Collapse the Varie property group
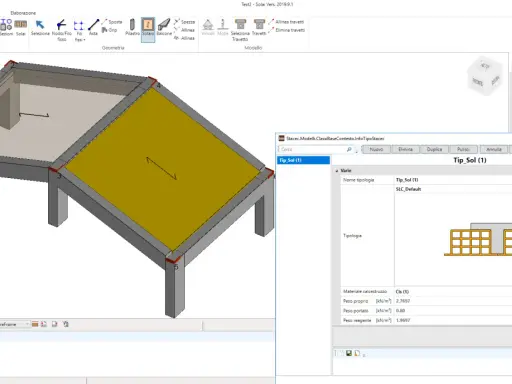Viewport: 512px width, 384px height. (x=337, y=171)
